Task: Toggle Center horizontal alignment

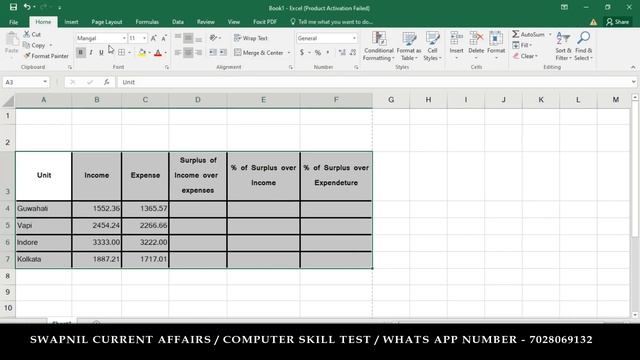Action: (188, 53)
